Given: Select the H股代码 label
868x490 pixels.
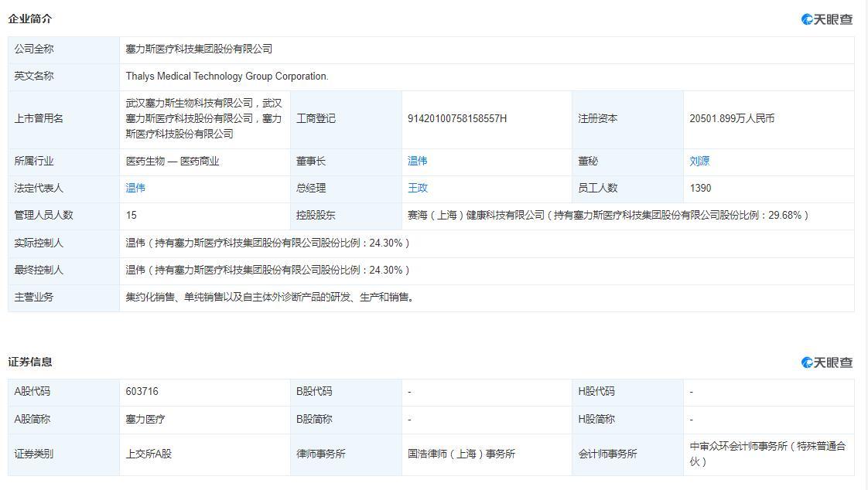Looking at the screenshot, I should tap(596, 392).
